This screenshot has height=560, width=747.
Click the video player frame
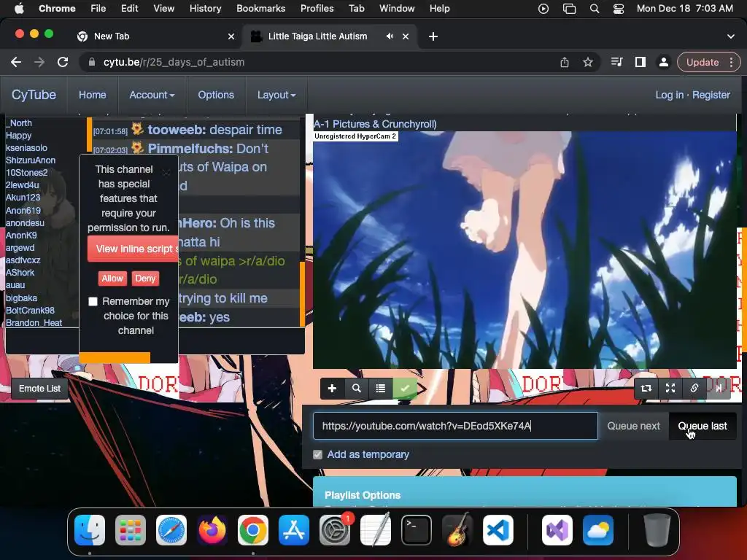tap(525, 250)
